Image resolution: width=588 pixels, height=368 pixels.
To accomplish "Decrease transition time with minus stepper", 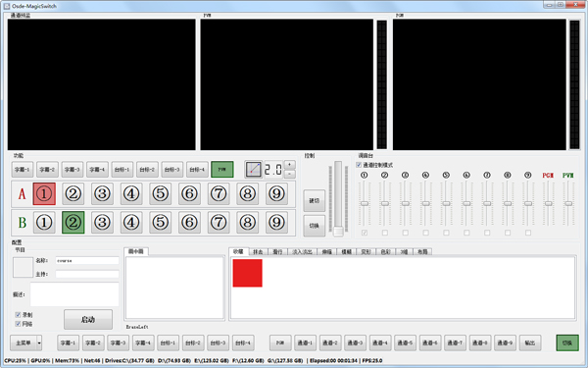I will click(290, 174).
